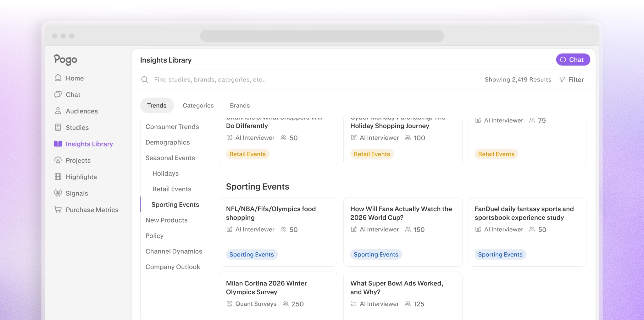
Task: Open Milan Cortina 2026 Winter Olympics Survey
Action: (x=279, y=296)
